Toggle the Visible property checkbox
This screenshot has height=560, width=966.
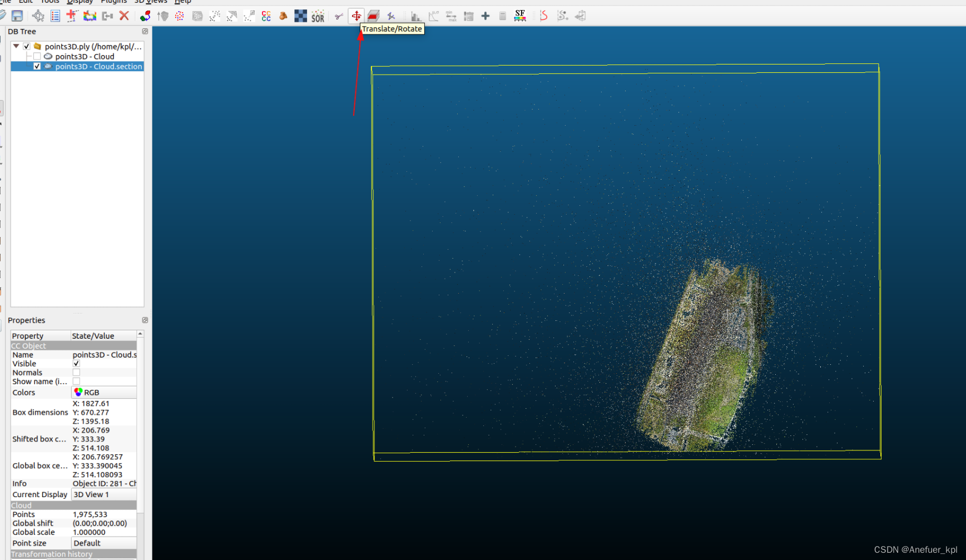click(x=76, y=364)
